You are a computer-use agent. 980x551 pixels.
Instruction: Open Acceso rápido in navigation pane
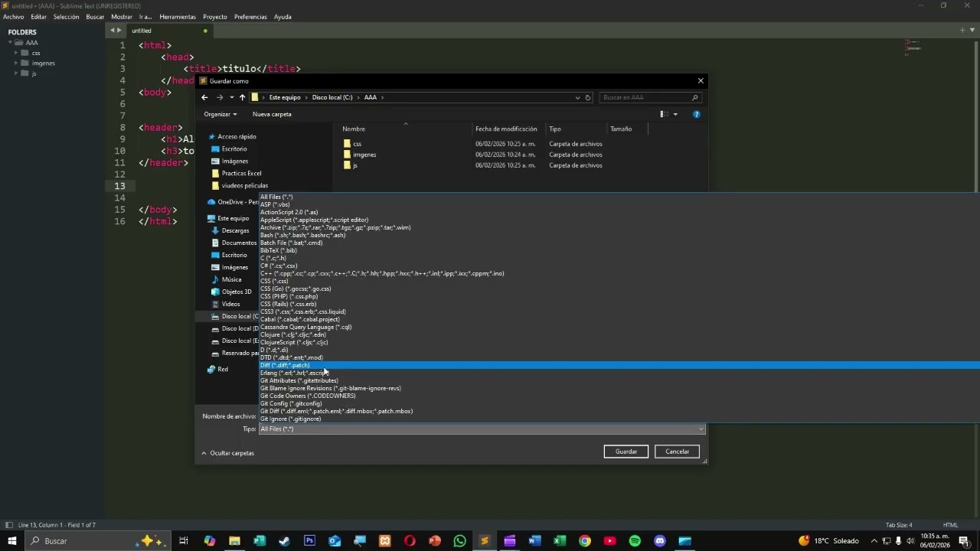click(x=237, y=136)
